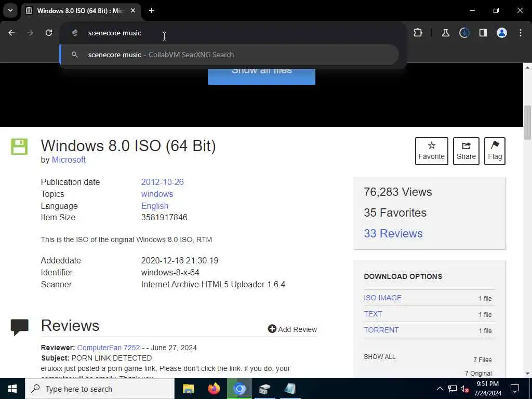Select the 'scenecore music' SearXNG search suggestion
Image resolution: width=532 pixels, height=399 pixels.
[229, 55]
